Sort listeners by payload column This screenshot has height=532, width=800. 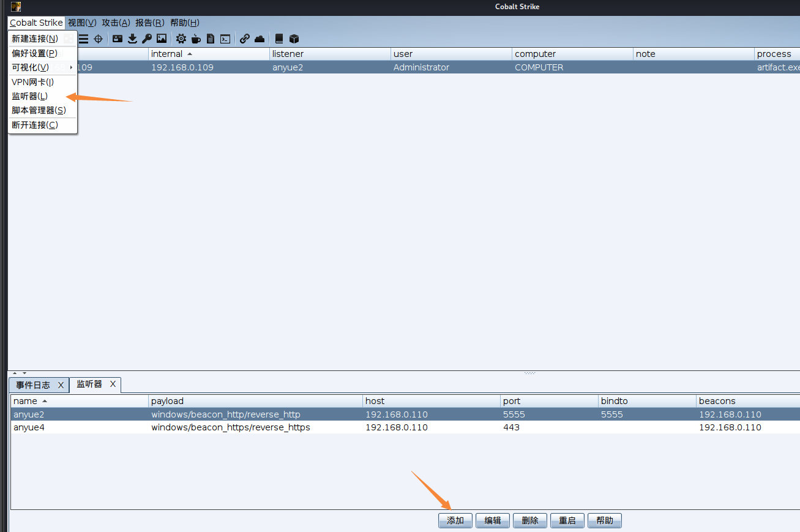[256, 401]
